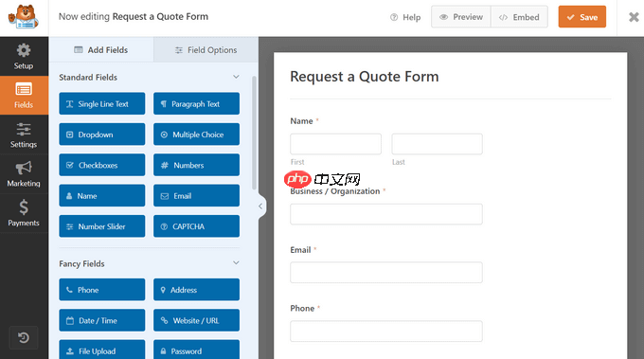Add a Number Slider field

click(x=102, y=226)
